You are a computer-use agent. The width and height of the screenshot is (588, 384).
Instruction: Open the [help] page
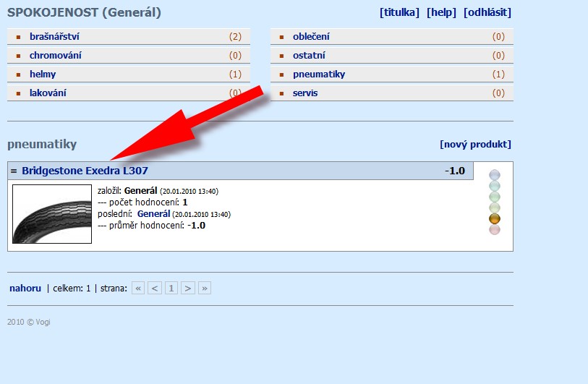pos(441,12)
